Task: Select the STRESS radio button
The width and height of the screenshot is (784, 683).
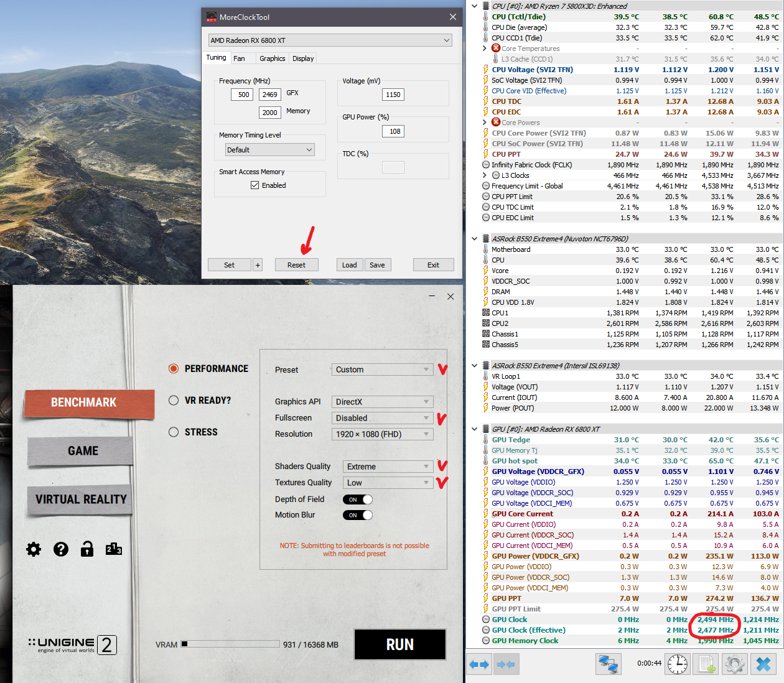Action: (174, 432)
